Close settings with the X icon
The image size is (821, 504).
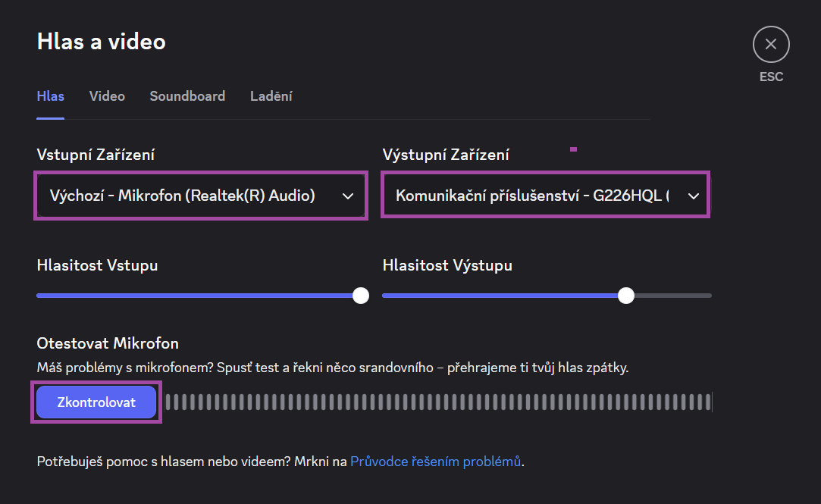pyautogui.click(x=771, y=44)
